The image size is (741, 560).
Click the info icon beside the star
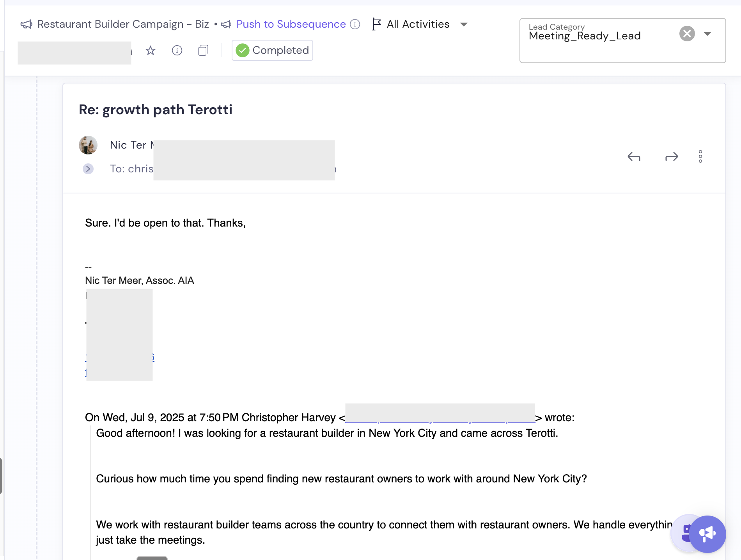[177, 50]
